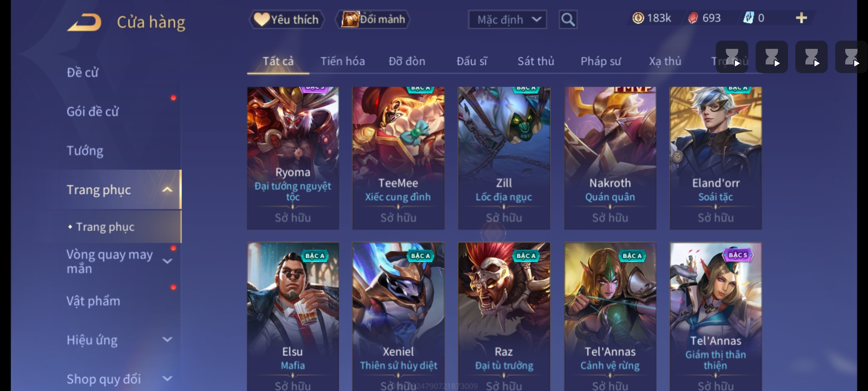
Task: Open Đổi mảnh chest exchange
Action: click(373, 19)
